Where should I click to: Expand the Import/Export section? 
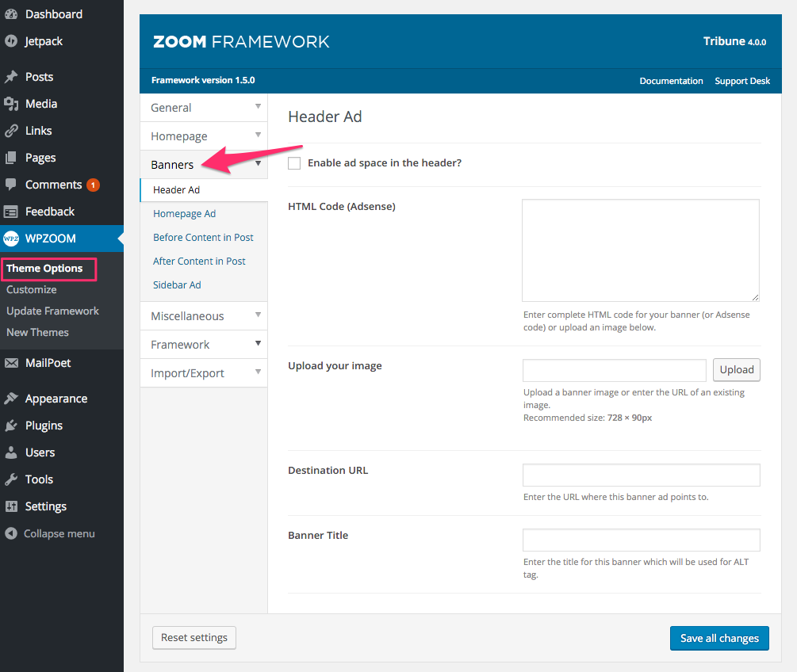click(203, 373)
